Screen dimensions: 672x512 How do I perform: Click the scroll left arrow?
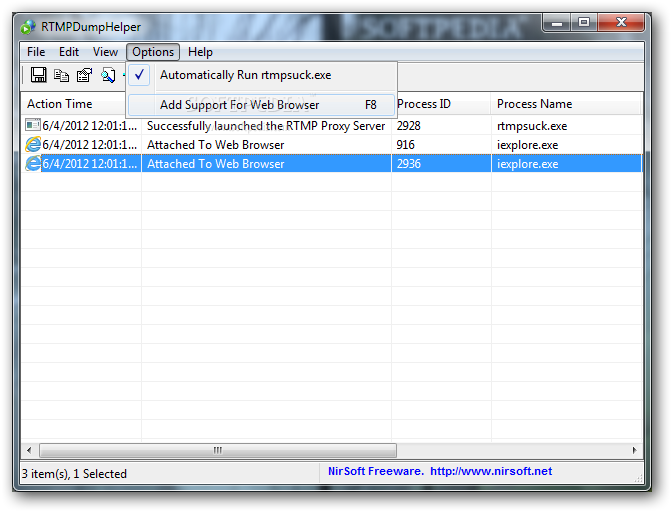coord(29,450)
